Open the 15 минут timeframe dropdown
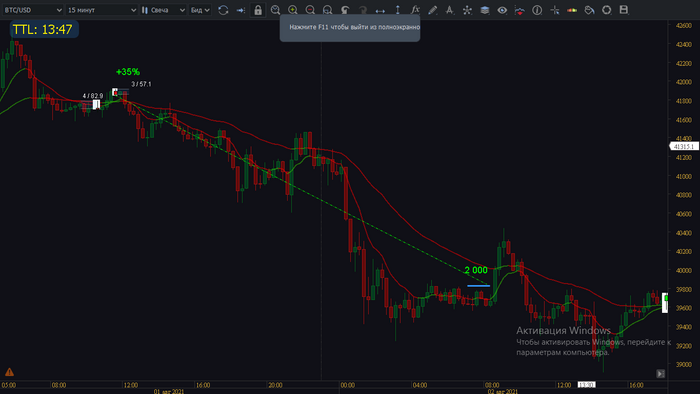This screenshot has width=700, height=394. click(101, 10)
